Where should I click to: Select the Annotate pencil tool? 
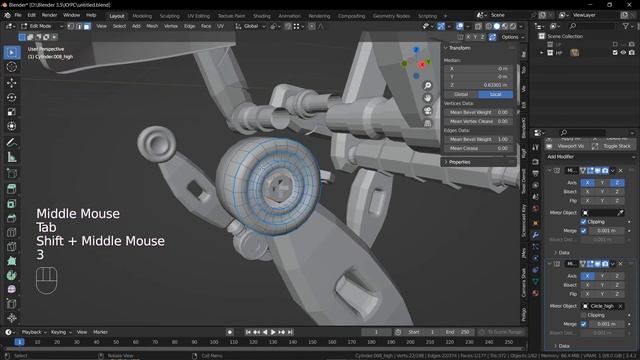click(x=11, y=142)
